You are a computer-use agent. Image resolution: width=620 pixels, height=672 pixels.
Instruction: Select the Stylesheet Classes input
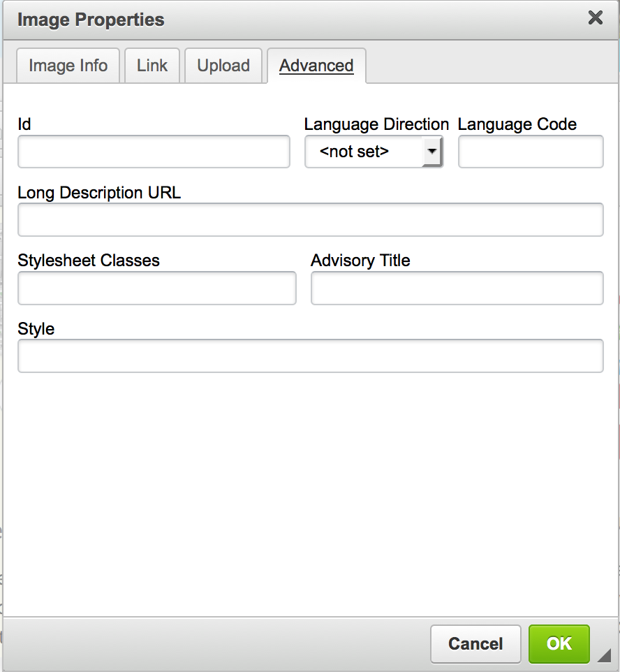[x=157, y=288]
